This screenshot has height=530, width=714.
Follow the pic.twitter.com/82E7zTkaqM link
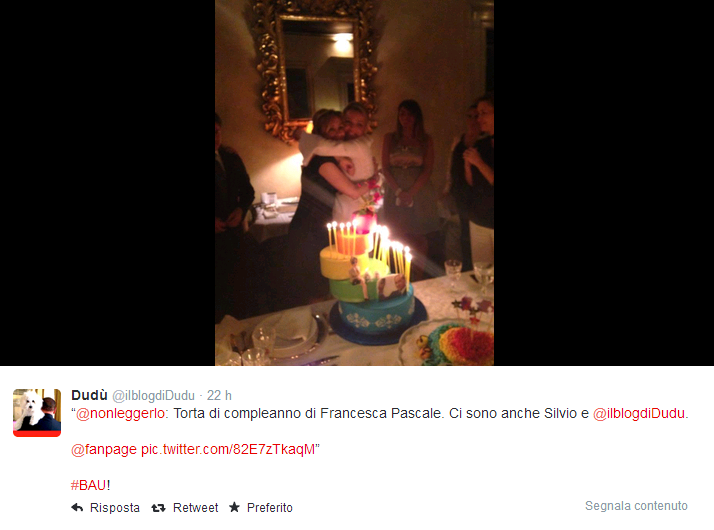tap(228, 449)
